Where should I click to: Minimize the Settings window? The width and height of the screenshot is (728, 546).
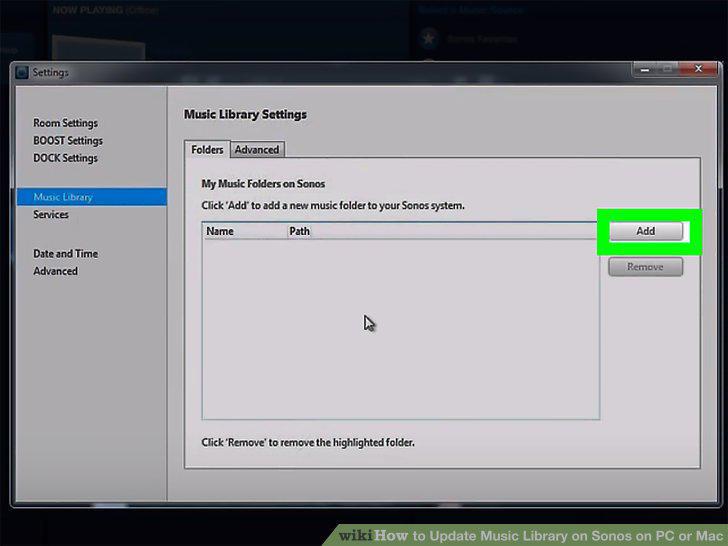coord(645,69)
